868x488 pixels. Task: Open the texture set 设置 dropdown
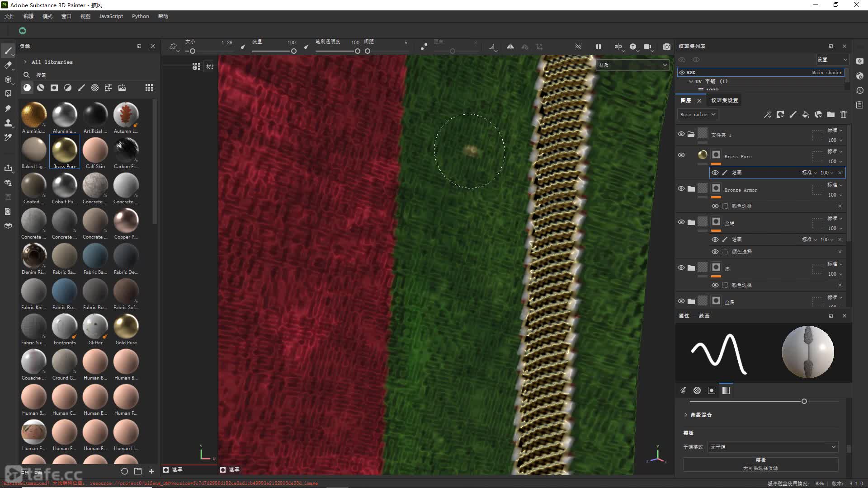[832, 60]
